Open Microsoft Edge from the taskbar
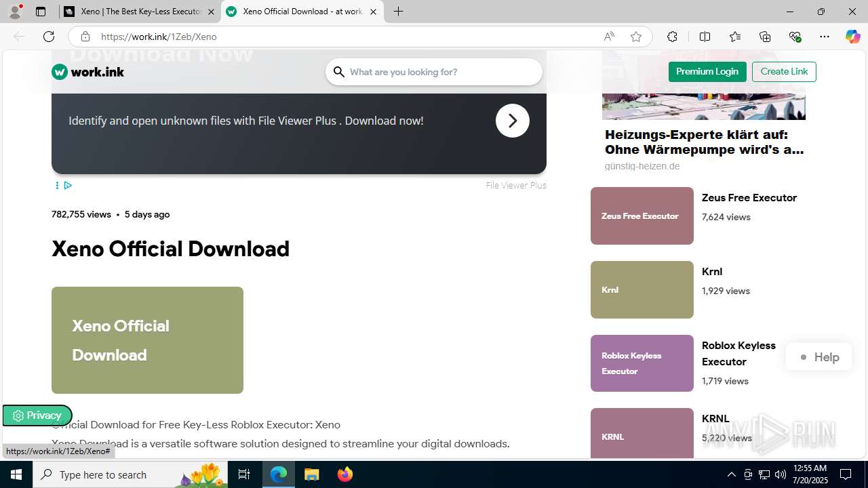This screenshot has width=868, height=488. [x=279, y=474]
